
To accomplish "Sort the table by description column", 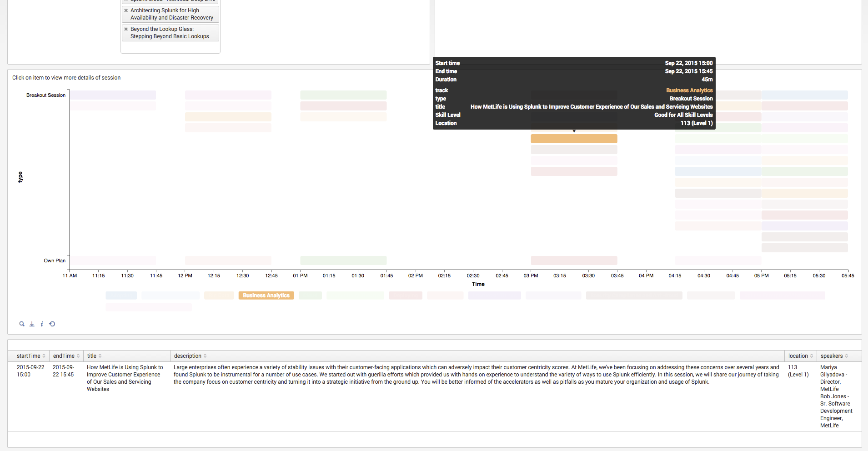I will 191,356.
